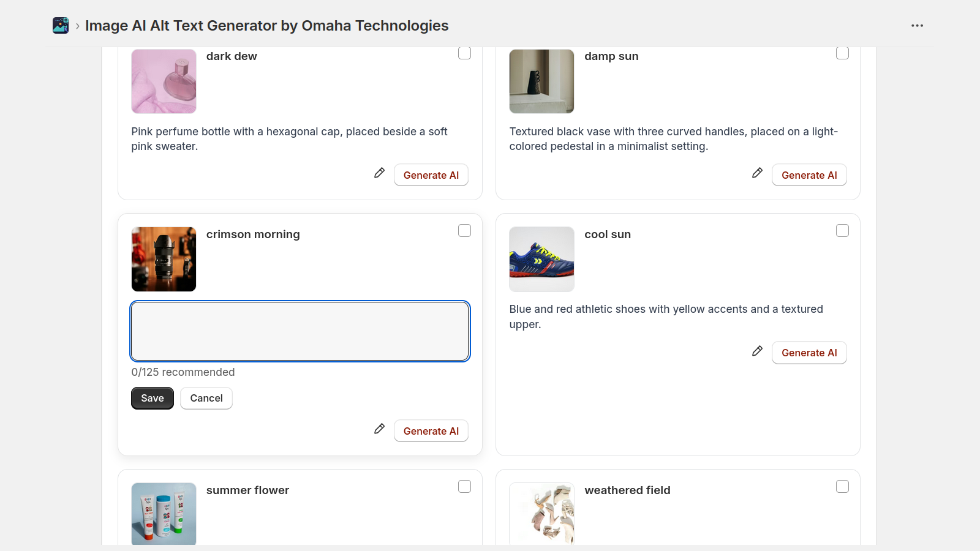Image resolution: width=980 pixels, height=551 pixels.
Task: Select the damp sun checkbox
Action: click(x=843, y=53)
